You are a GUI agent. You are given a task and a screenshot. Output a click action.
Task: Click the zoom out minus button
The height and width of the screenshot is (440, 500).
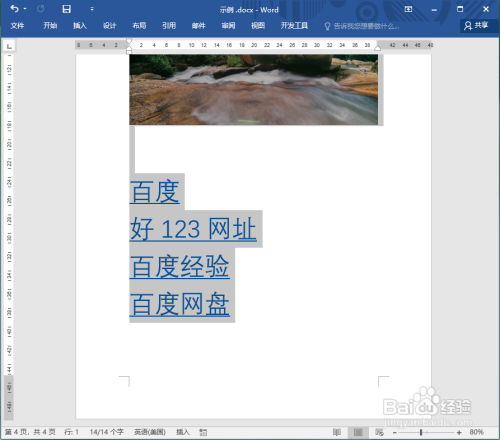[395, 433]
